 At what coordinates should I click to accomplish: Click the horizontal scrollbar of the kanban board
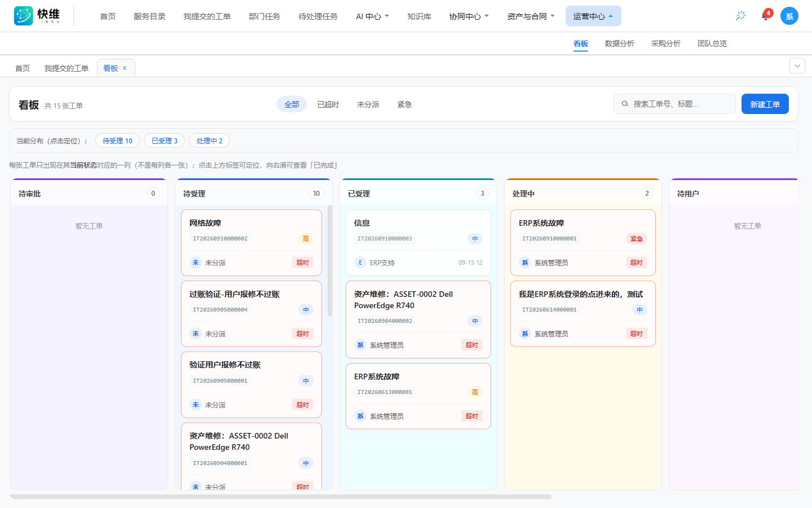pos(281,497)
